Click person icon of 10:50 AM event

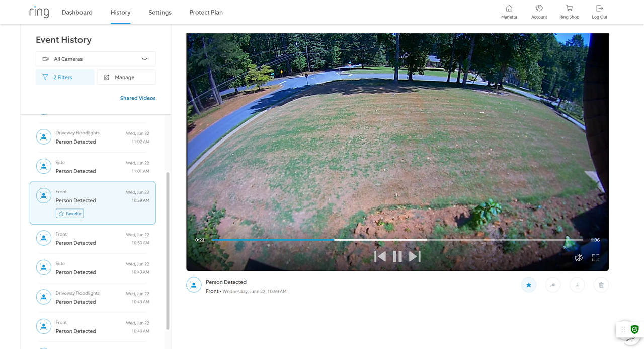tap(44, 238)
